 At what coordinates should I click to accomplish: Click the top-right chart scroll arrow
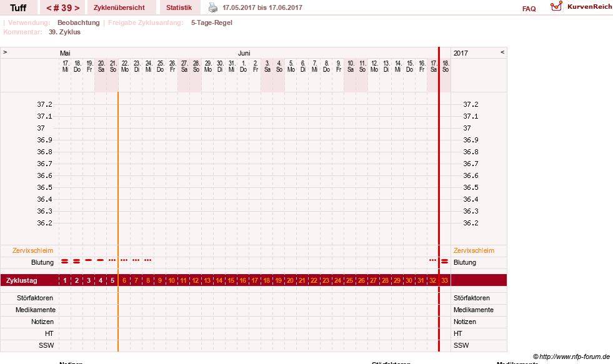[502, 52]
